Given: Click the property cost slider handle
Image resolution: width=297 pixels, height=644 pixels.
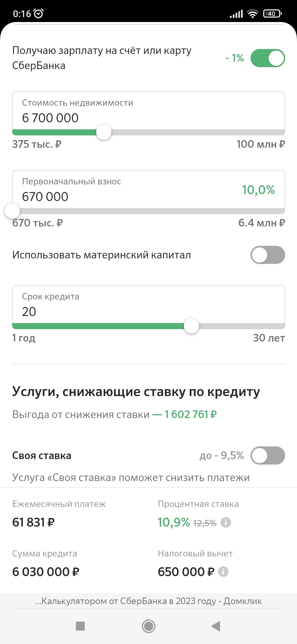Looking at the screenshot, I should (x=104, y=132).
